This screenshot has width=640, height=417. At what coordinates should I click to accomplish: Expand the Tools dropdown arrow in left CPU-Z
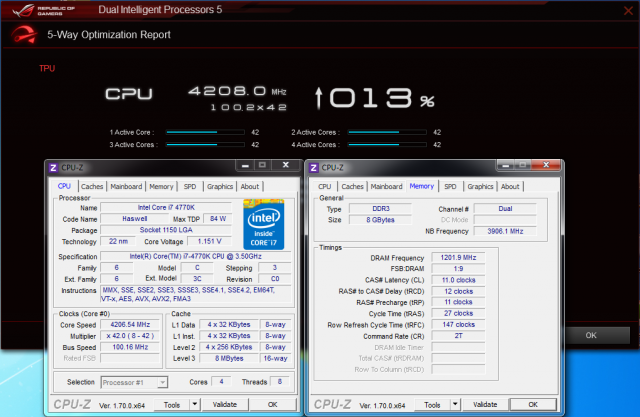click(x=195, y=404)
